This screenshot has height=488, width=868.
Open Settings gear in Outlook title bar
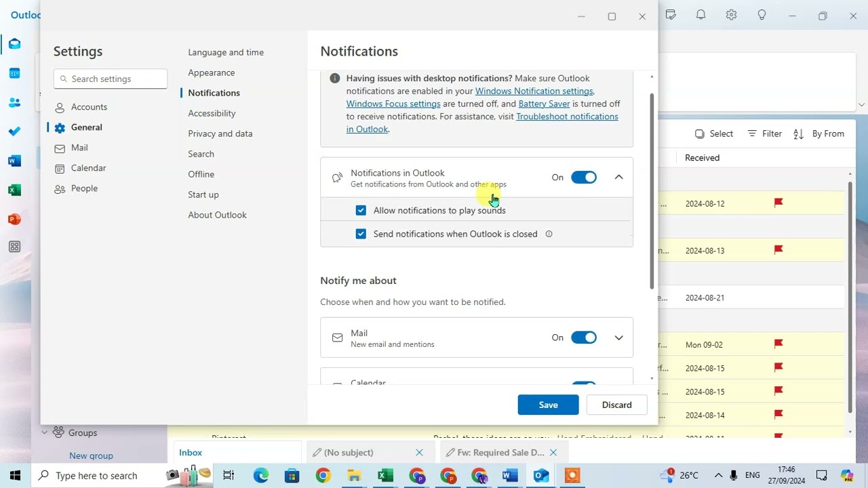(731, 15)
